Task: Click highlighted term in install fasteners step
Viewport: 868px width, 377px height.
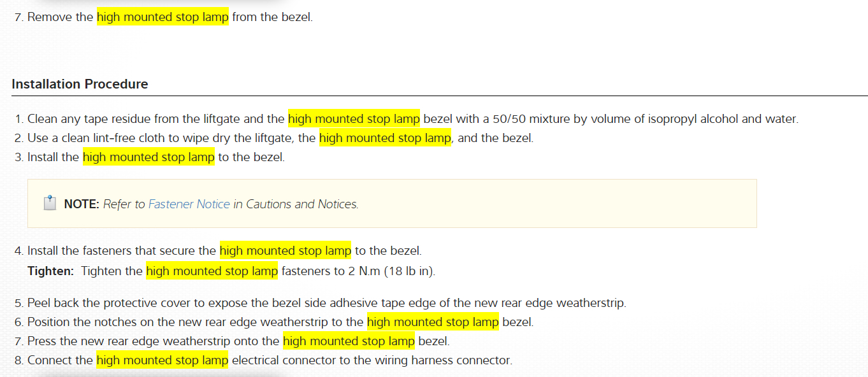Action: tap(286, 251)
